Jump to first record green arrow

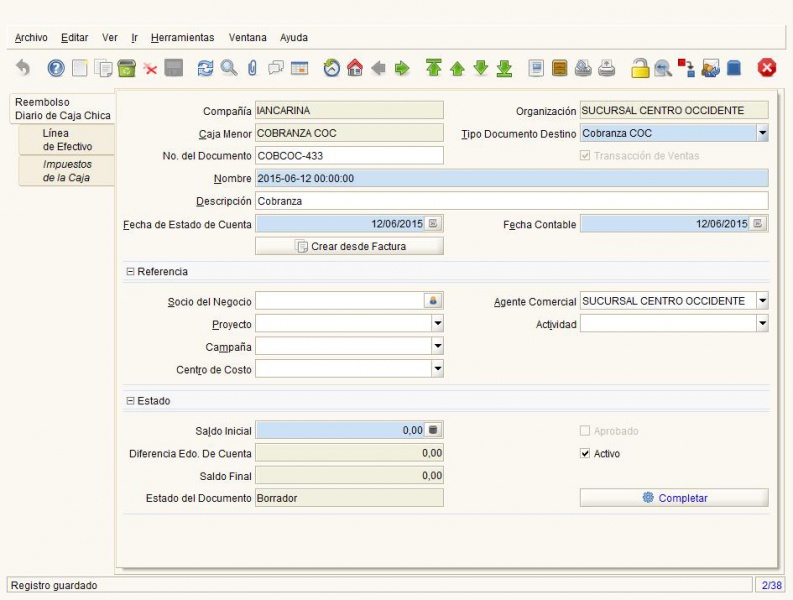[433, 68]
